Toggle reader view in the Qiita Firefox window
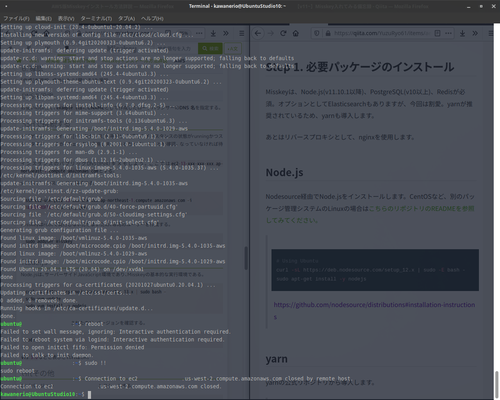 coord(437,33)
